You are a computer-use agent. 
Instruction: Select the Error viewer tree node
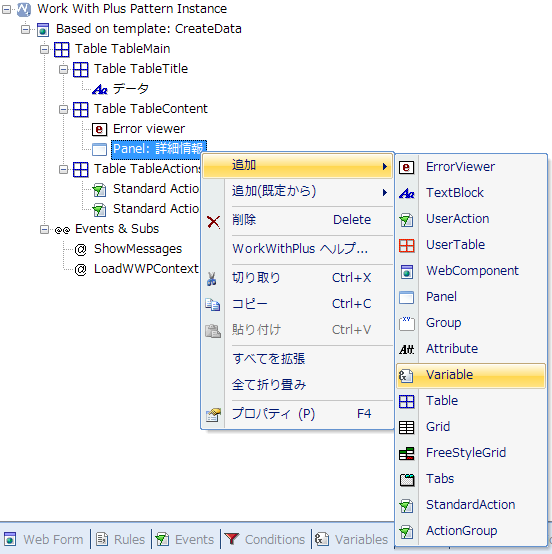[x=149, y=129]
